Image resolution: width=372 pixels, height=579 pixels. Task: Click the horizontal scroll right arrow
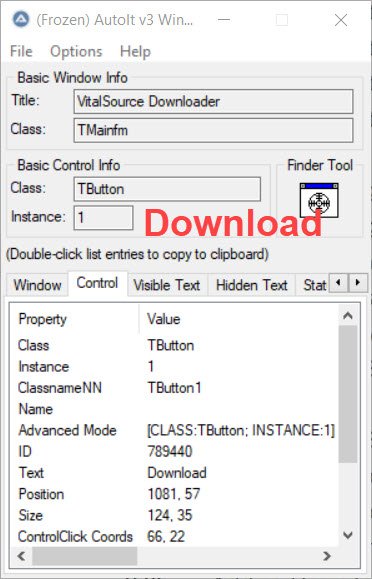327,556
